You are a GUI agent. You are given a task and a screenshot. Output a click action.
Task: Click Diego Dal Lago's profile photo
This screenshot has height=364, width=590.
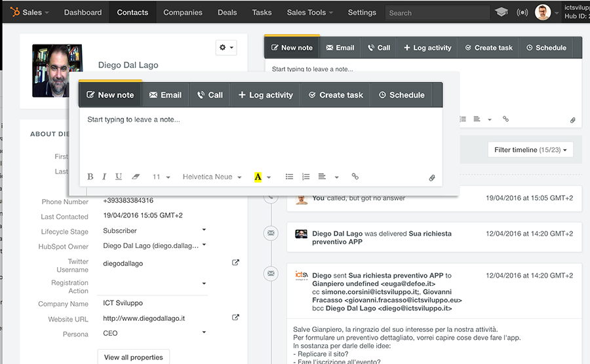pyautogui.click(x=52, y=71)
